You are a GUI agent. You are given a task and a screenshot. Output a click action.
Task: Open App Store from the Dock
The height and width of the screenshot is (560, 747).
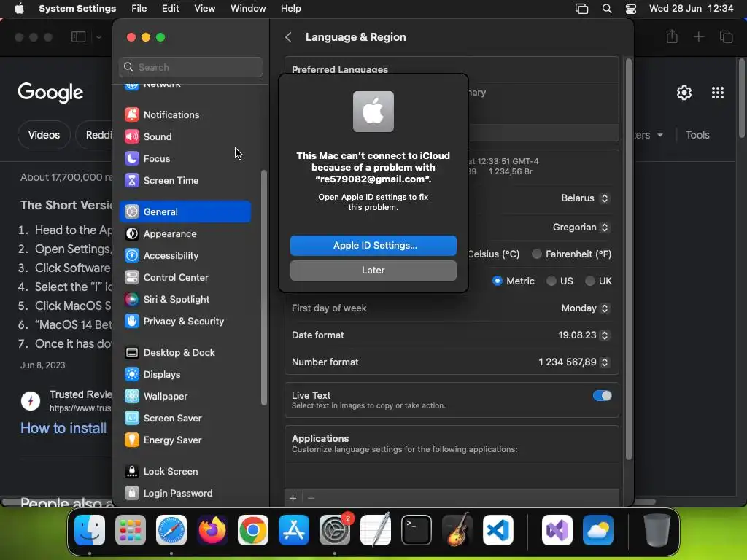coord(294,530)
